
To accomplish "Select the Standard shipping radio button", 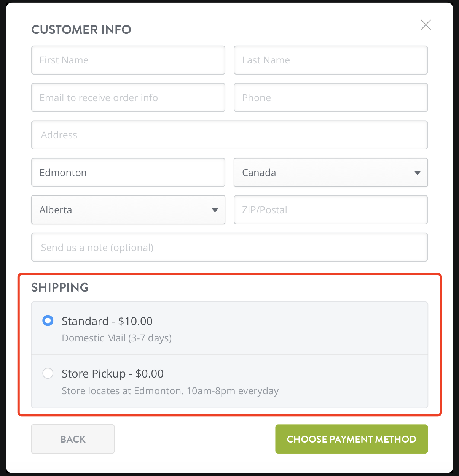I will [48, 321].
